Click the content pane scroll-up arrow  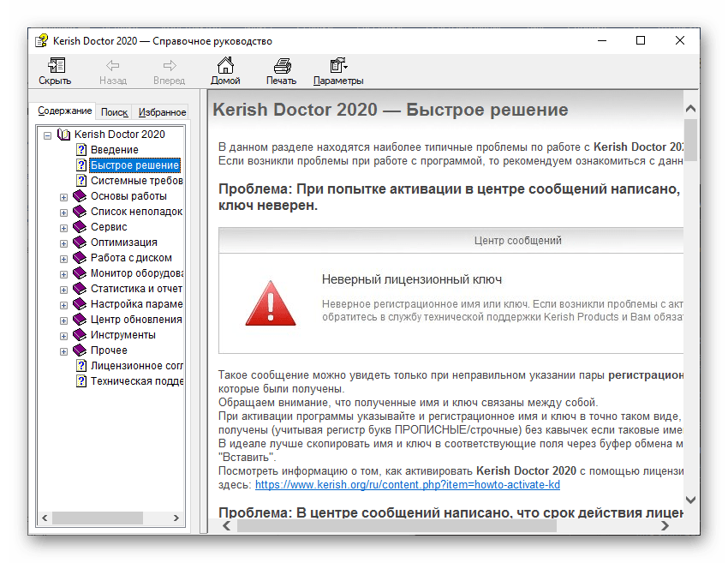click(690, 109)
